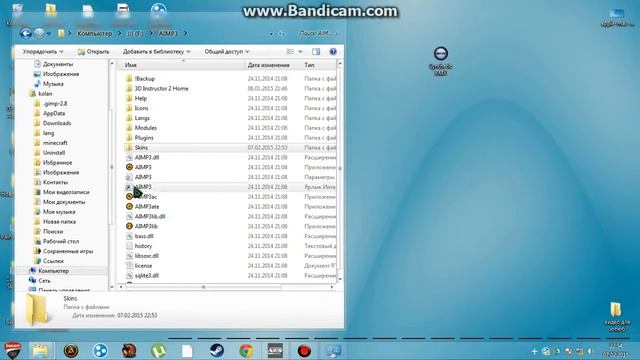
Task: Sort by the Имя column header
Action: point(182,65)
